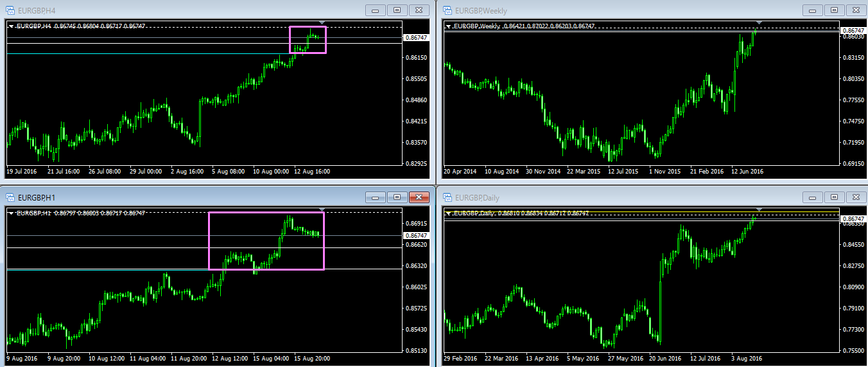Minimize the EURGBP,H1 chart window

(375, 197)
